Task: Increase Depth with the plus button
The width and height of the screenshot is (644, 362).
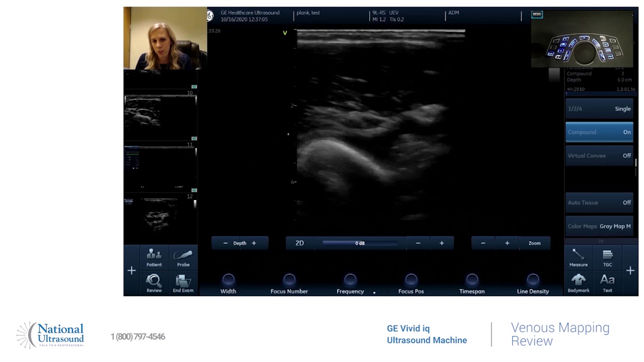Action: tap(254, 243)
